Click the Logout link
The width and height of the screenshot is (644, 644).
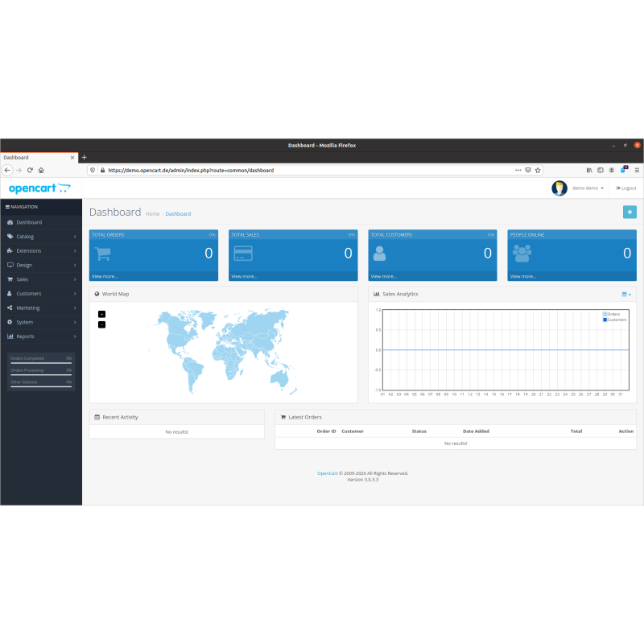626,188
